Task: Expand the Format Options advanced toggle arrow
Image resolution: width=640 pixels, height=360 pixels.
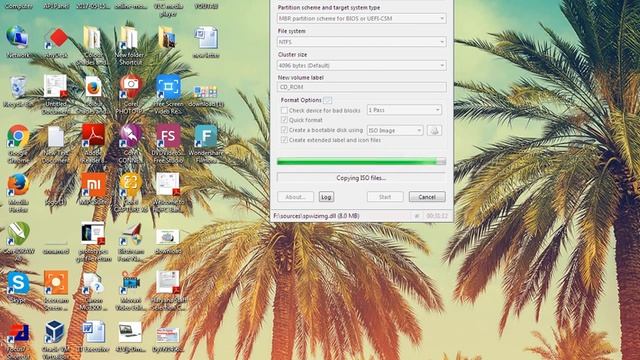Action: pyautogui.click(x=327, y=100)
